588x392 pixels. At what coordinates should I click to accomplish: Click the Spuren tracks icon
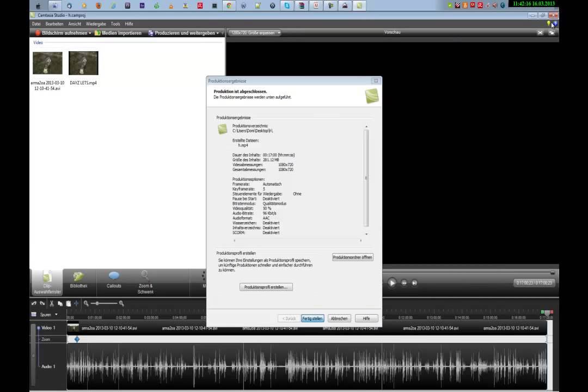point(34,314)
